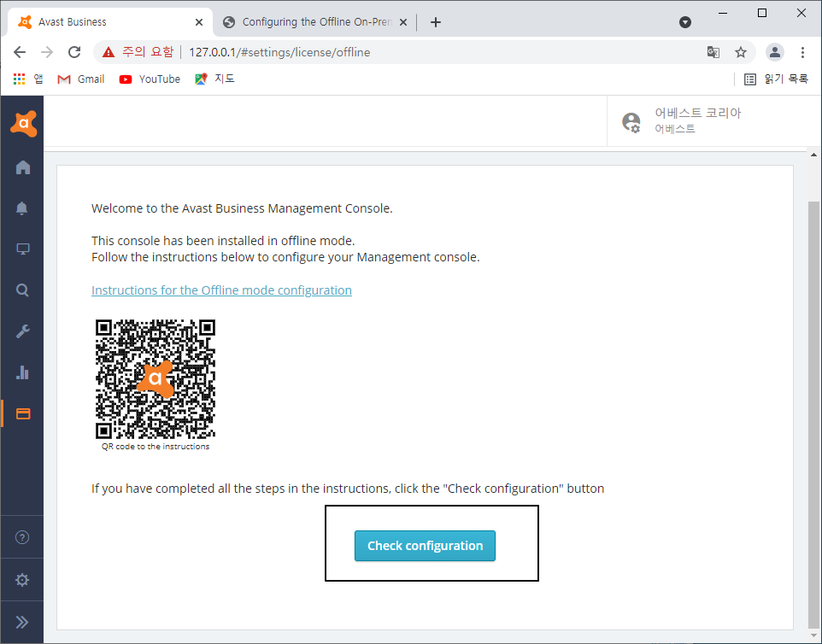822x644 pixels.
Task: Open the YouTube bookmark
Action: [150, 79]
